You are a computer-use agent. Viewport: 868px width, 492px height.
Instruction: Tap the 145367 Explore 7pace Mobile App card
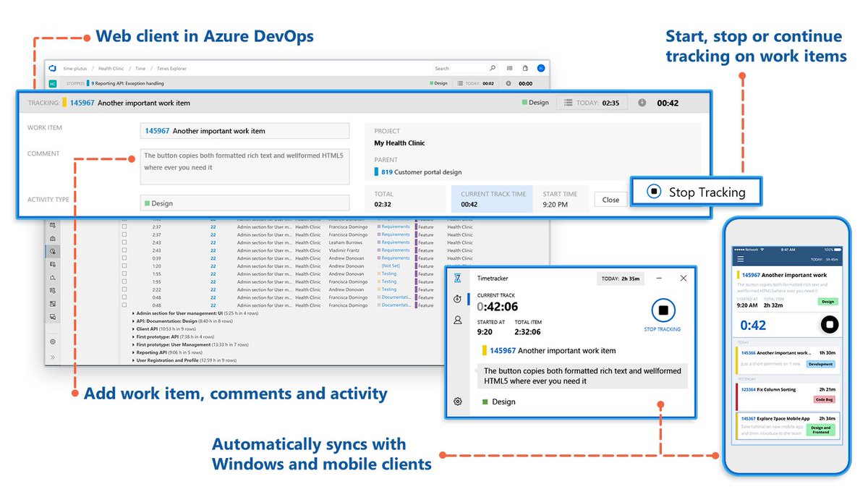788,425
